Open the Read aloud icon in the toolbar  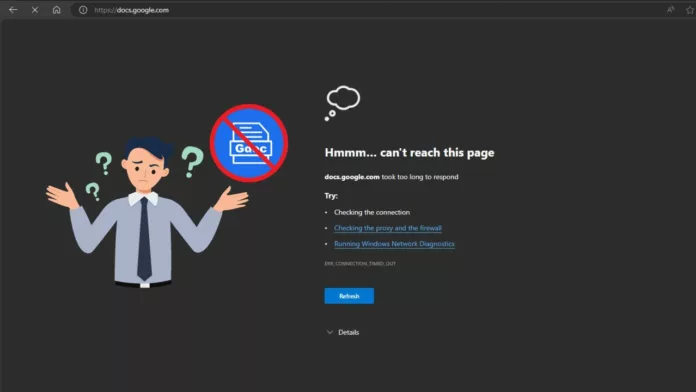coord(671,10)
